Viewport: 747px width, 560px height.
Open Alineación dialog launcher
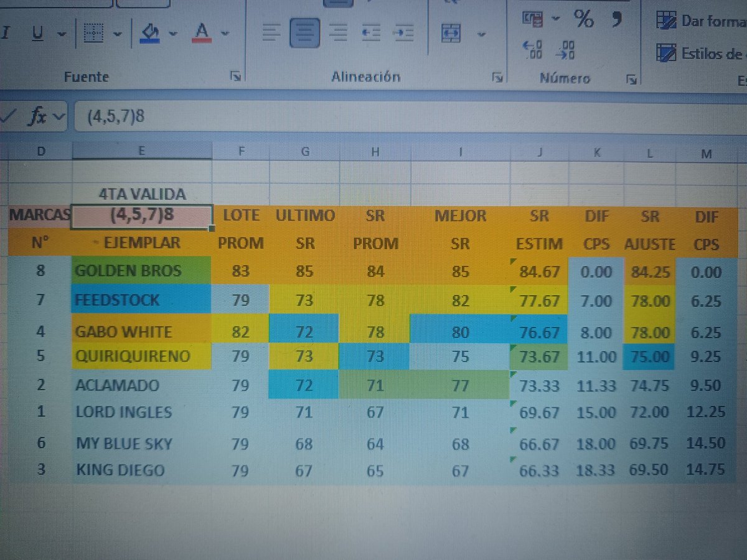497,78
